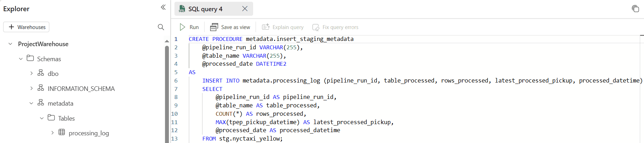644x143 pixels.
Task: Click @table_name parameter on line 3
Action: [x=221, y=56]
